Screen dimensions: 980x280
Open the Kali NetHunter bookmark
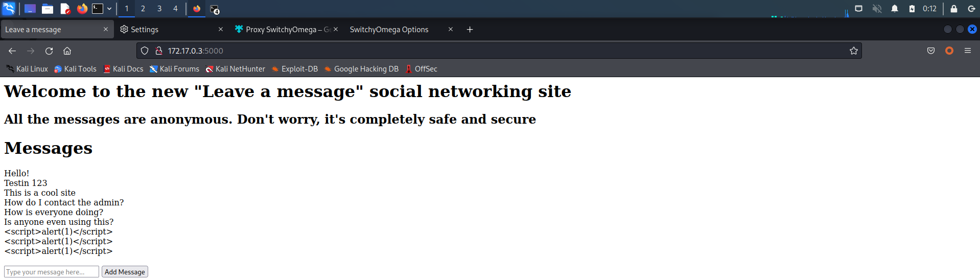236,69
